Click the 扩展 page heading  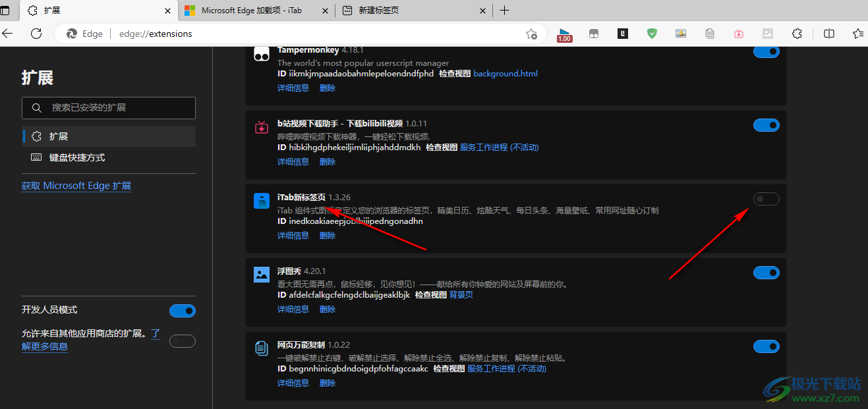click(38, 78)
